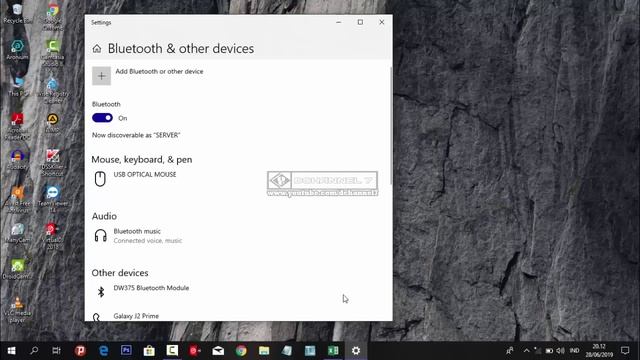Open Microsoft Store from the taskbar
Image resolution: width=640 pixels, height=360 pixels.
coord(149,351)
